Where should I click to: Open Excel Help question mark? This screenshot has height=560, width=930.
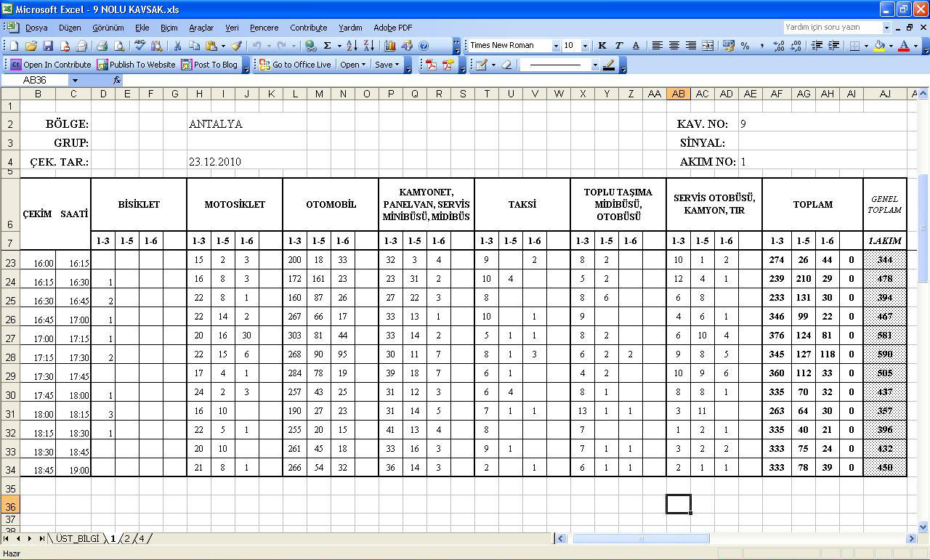coord(424,46)
